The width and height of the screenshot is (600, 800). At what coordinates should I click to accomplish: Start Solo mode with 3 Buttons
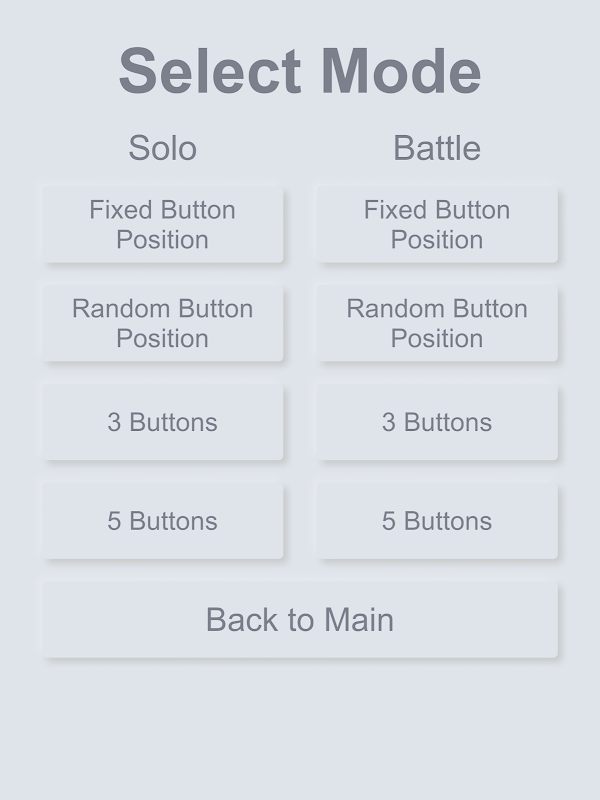(x=162, y=422)
